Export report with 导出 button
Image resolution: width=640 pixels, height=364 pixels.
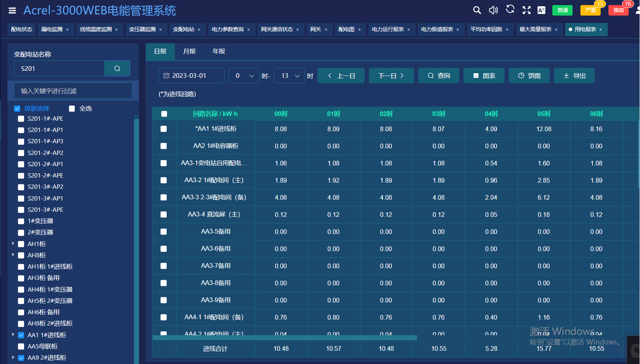[x=574, y=76]
